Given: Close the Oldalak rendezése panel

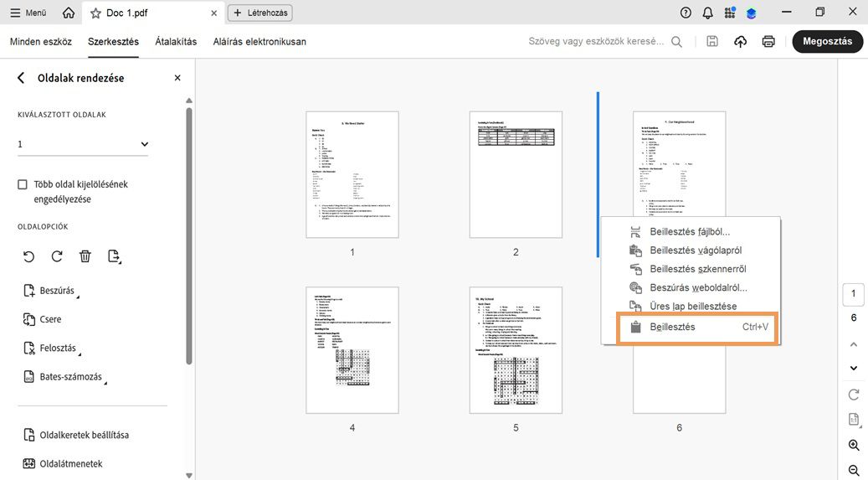Looking at the screenshot, I should (x=177, y=78).
